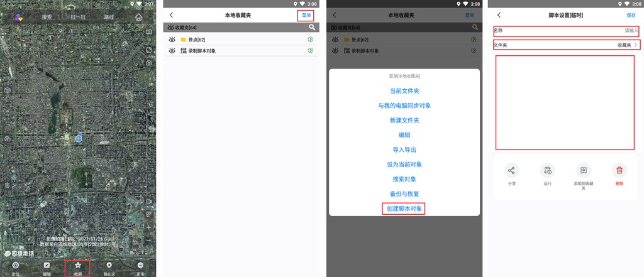Tap the 分享 share icon
Screen dimensions: 644x277
(x=512, y=170)
